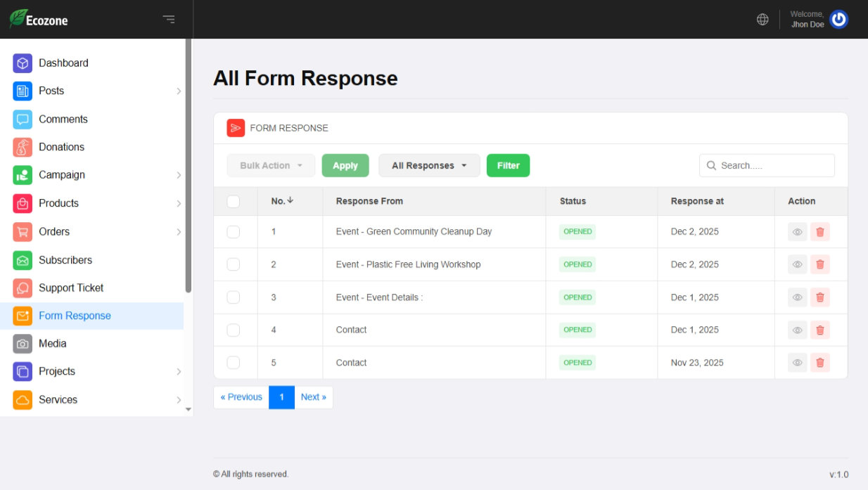Click the sidebar collapse hamburger icon

click(169, 20)
